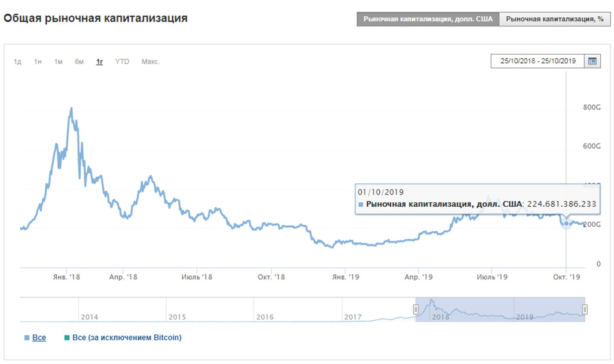
Task: Click the 'Янв. '18' axis label
Action: (x=67, y=277)
